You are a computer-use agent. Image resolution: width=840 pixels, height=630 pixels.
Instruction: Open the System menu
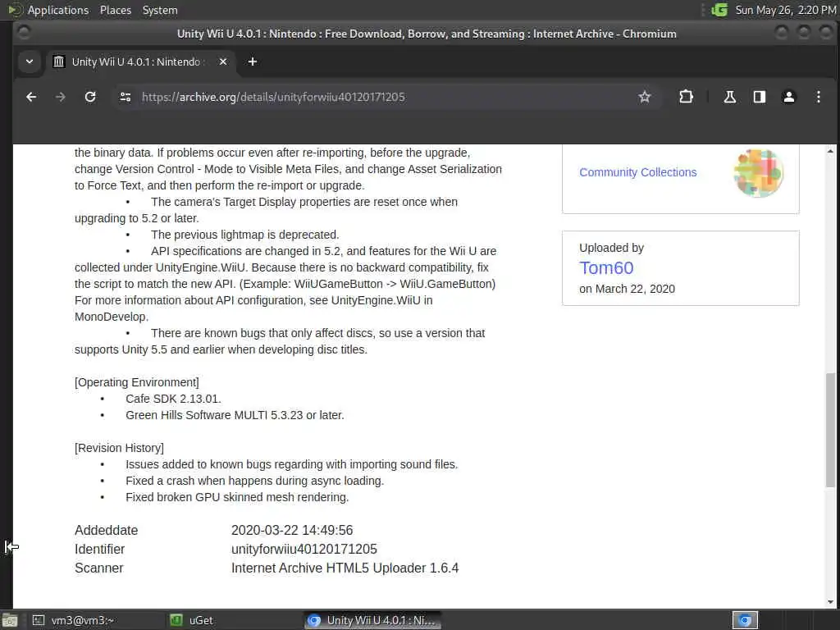(160, 10)
